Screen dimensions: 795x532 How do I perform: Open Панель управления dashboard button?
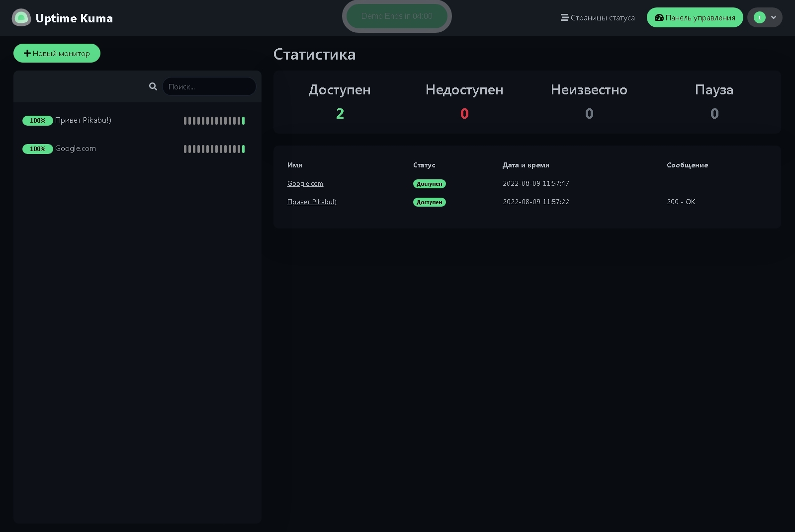click(x=695, y=18)
